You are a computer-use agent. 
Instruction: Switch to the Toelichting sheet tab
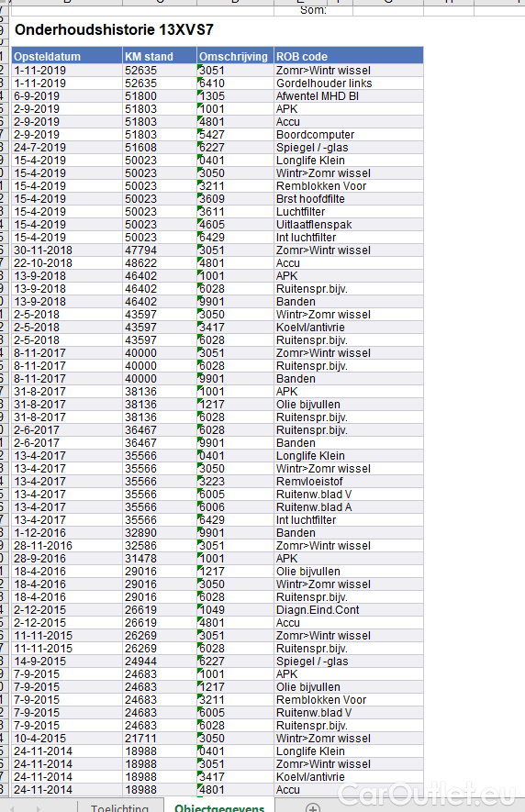pos(119,807)
